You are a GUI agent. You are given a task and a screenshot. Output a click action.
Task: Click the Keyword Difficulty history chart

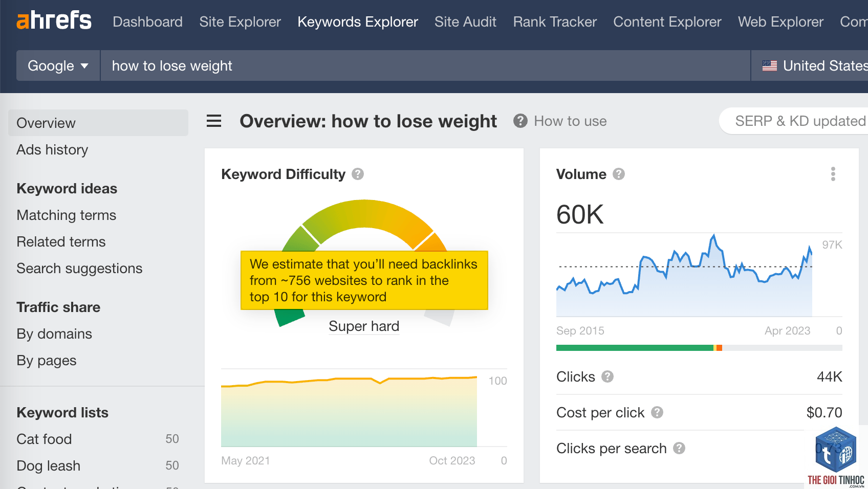(x=349, y=412)
